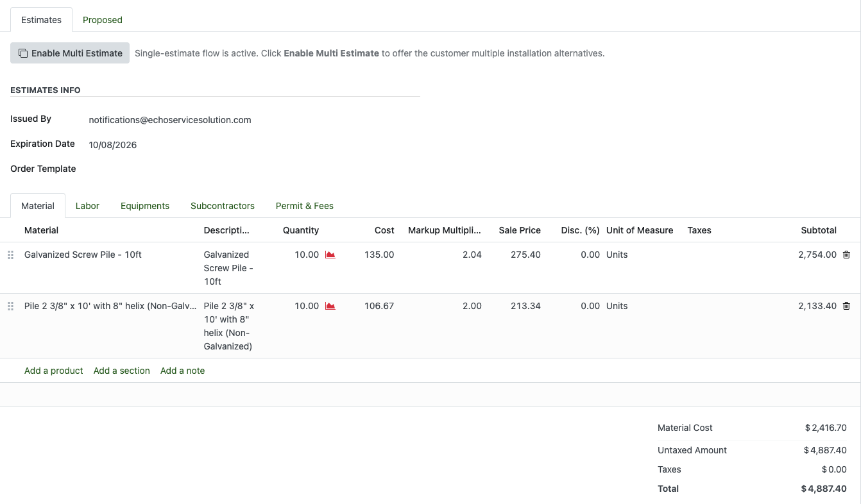Click cost value 135.00
This screenshot has height=504, width=861.
click(379, 255)
